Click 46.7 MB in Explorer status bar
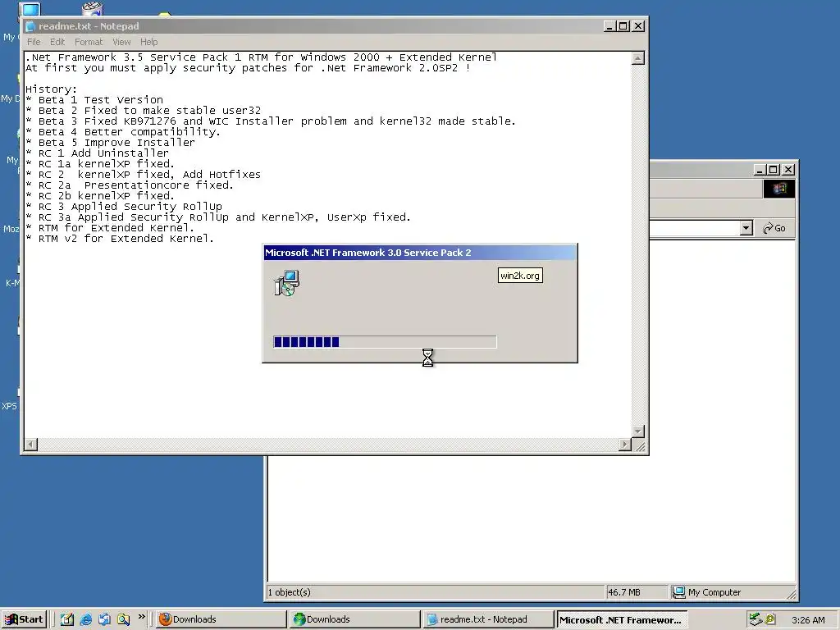 pyautogui.click(x=623, y=592)
